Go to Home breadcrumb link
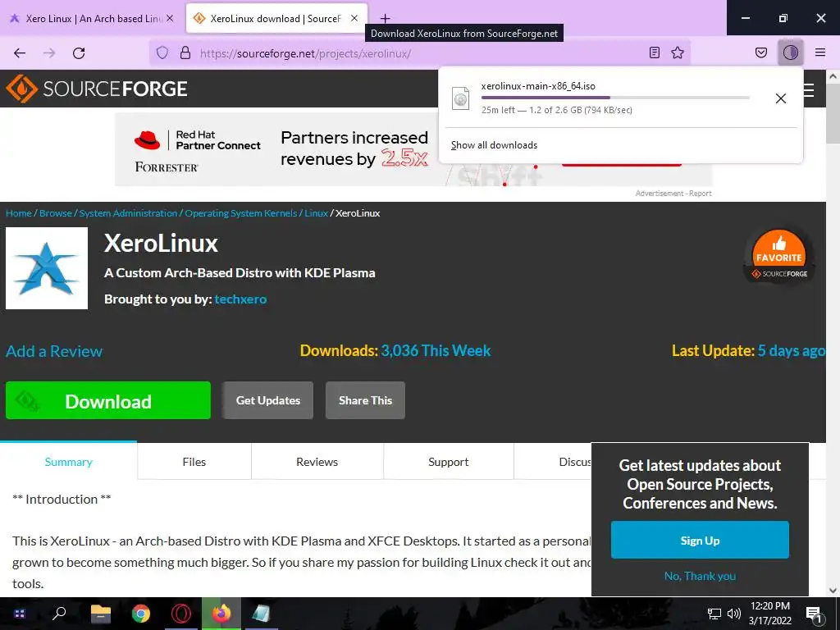Viewport: 840px width, 630px height. tap(19, 213)
